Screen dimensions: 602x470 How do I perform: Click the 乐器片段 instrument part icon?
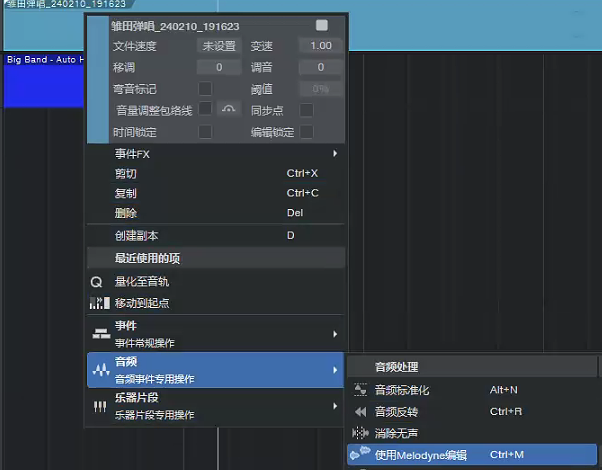click(99, 406)
